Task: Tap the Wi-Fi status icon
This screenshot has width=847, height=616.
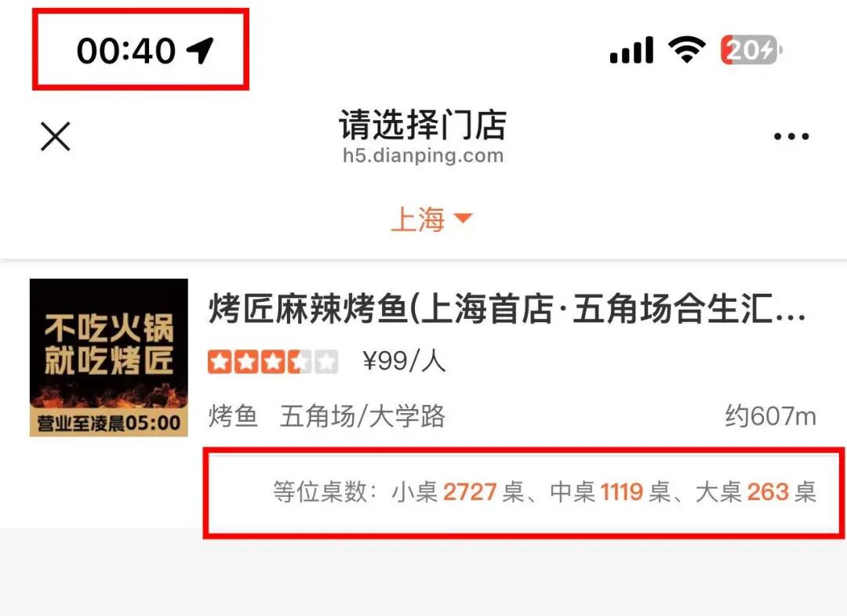Action: point(686,49)
